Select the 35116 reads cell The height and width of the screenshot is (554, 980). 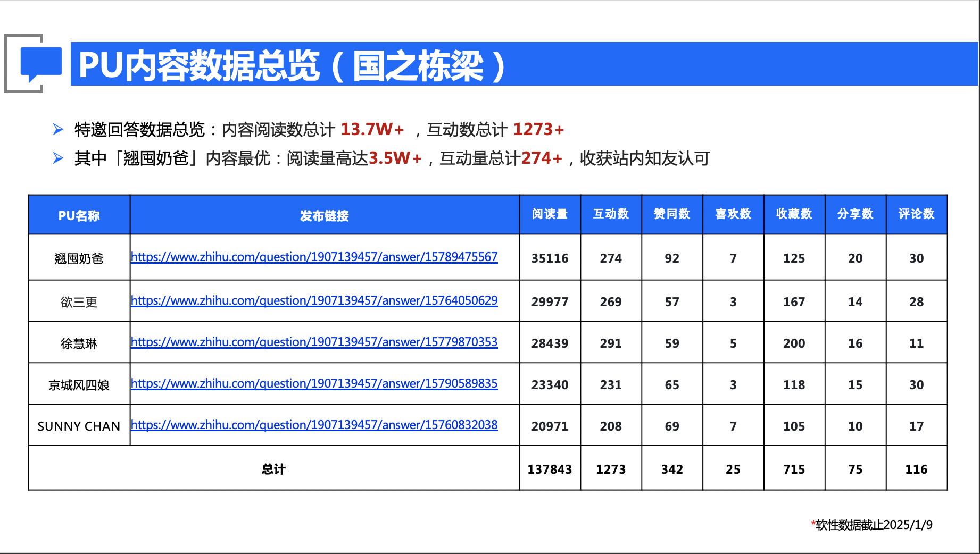click(x=550, y=258)
